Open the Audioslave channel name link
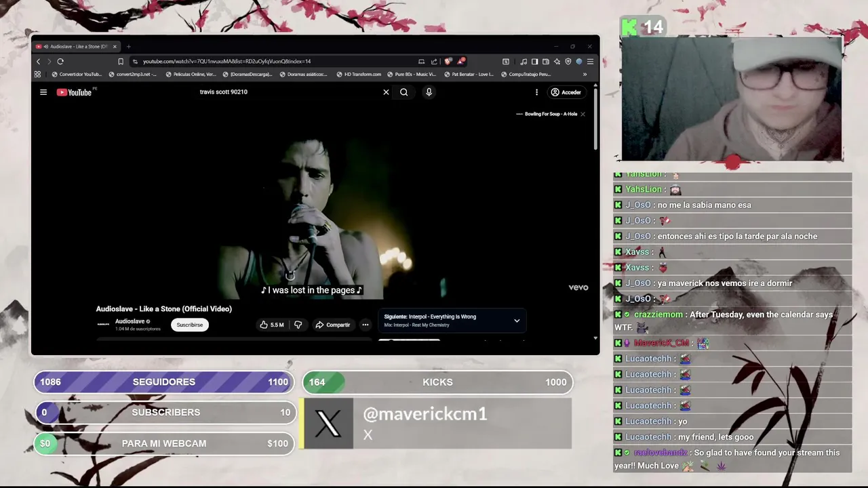The image size is (868, 488). 130,321
